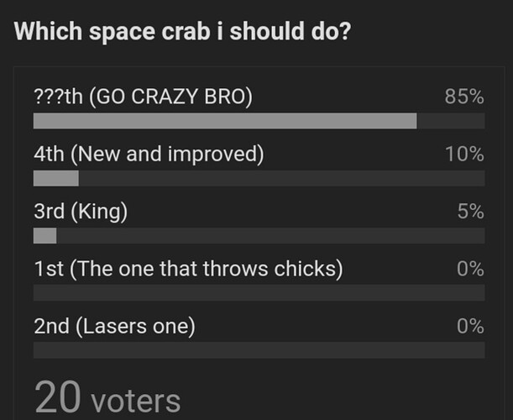Click the filled part of the 4th option bar
The width and height of the screenshot is (513, 420).
[x=55, y=178]
